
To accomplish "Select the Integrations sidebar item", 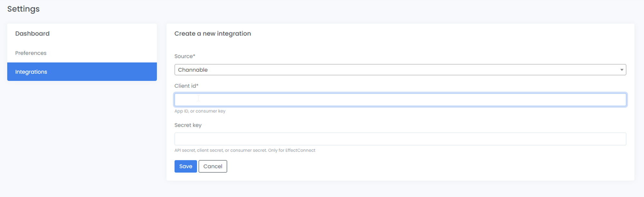I will click(82, 72).
